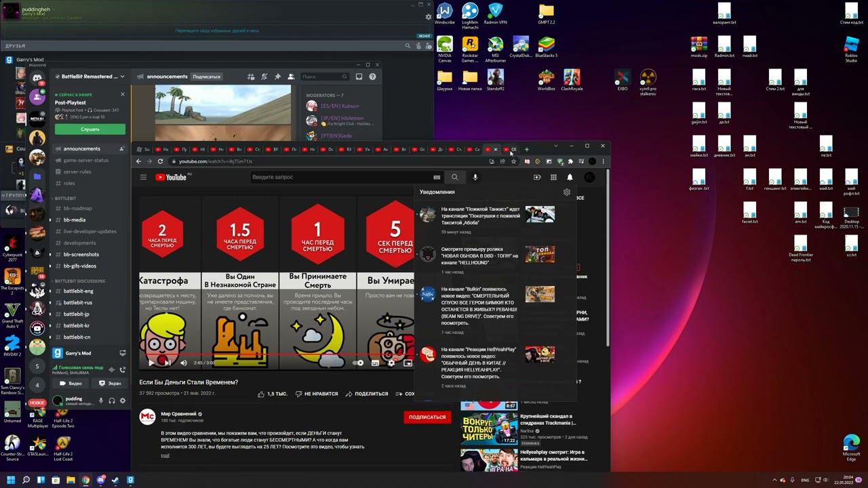This screenshot has width=868, height=488.
Task: Open video player settings gear
Action: click(x=391, y=363)
